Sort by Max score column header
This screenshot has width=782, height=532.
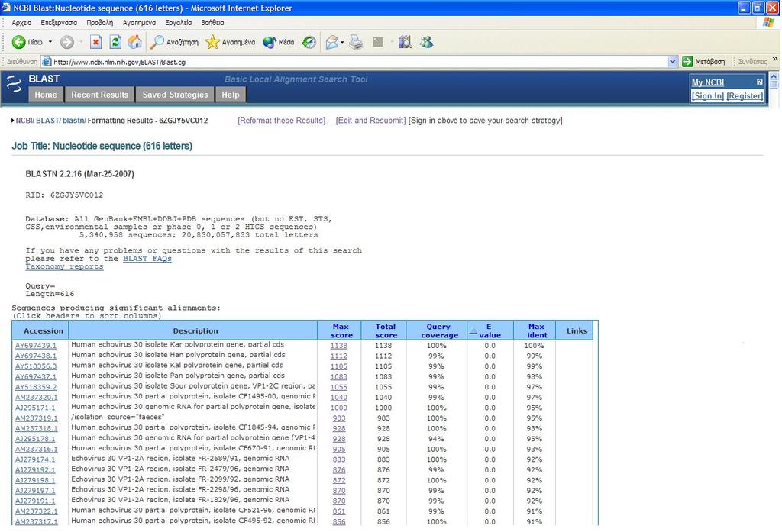click(341, 330)
